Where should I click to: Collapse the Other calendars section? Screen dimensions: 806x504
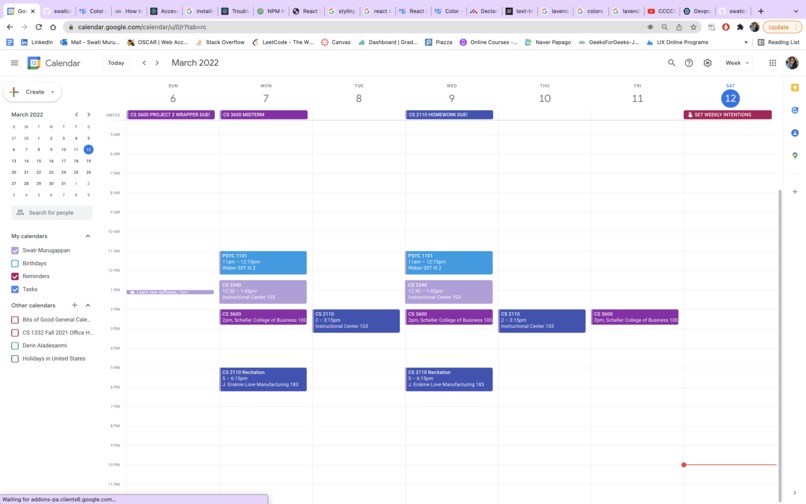click(88, 305)
